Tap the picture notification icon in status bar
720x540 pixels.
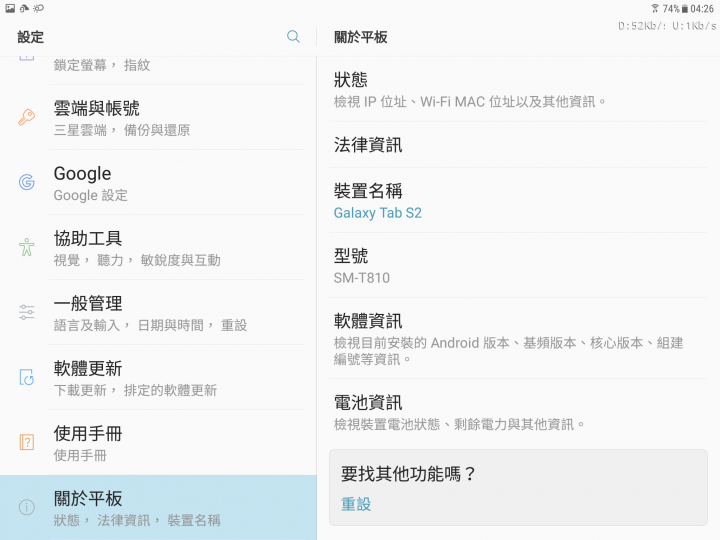pyautogui.click(x=10, y=8)
